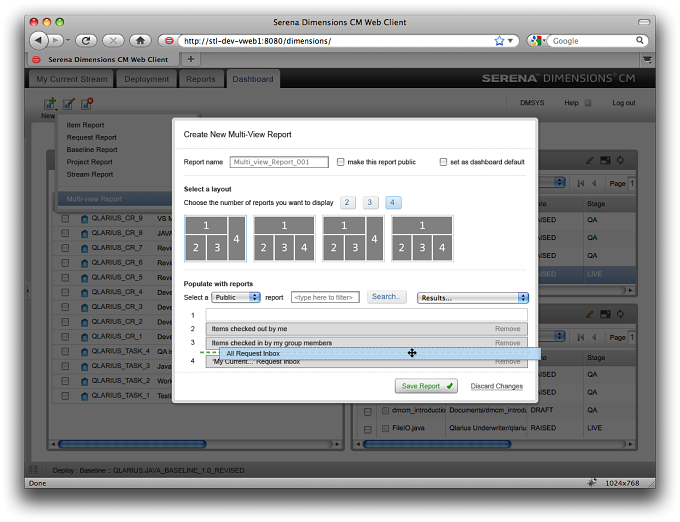680x522 pixels.
Task: Remove 'Items checked out by me' report
Action: [507, 329]
